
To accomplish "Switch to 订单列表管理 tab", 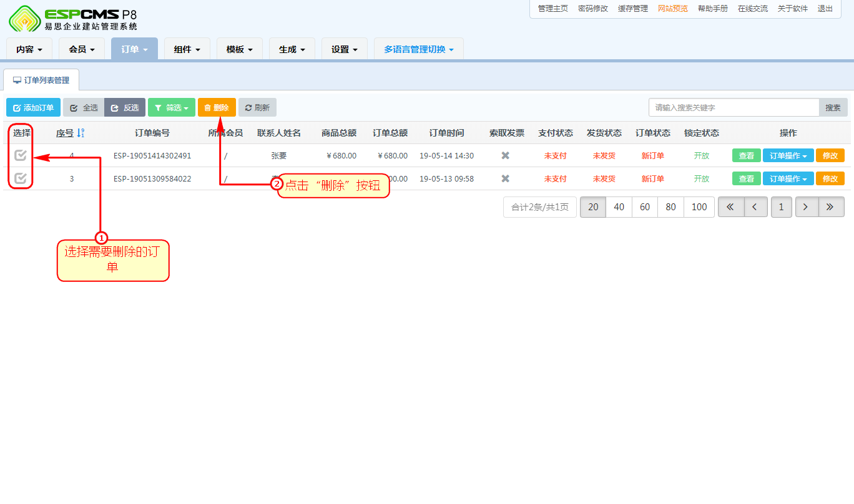I will click(41, 80).
